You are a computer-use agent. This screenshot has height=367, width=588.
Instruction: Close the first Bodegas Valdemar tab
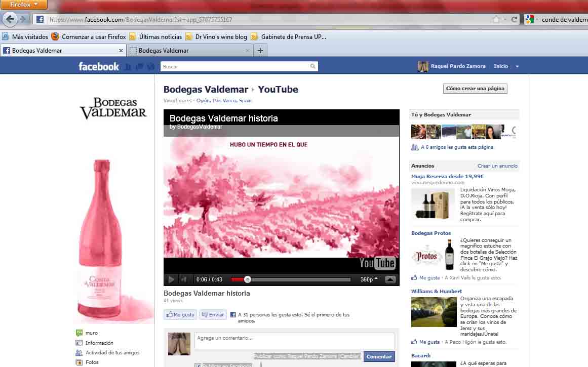(x=121, y=51)
